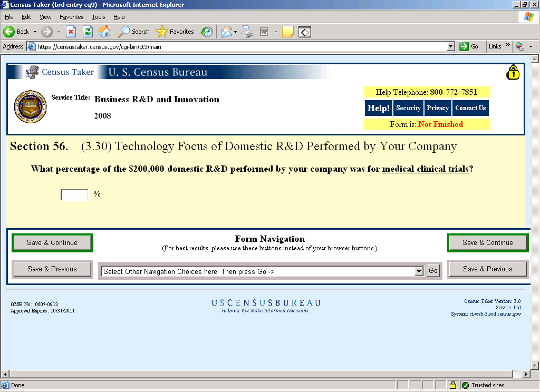Open the Help menu
The height and width of the screenshot is (392, 540).
point(119,17)
